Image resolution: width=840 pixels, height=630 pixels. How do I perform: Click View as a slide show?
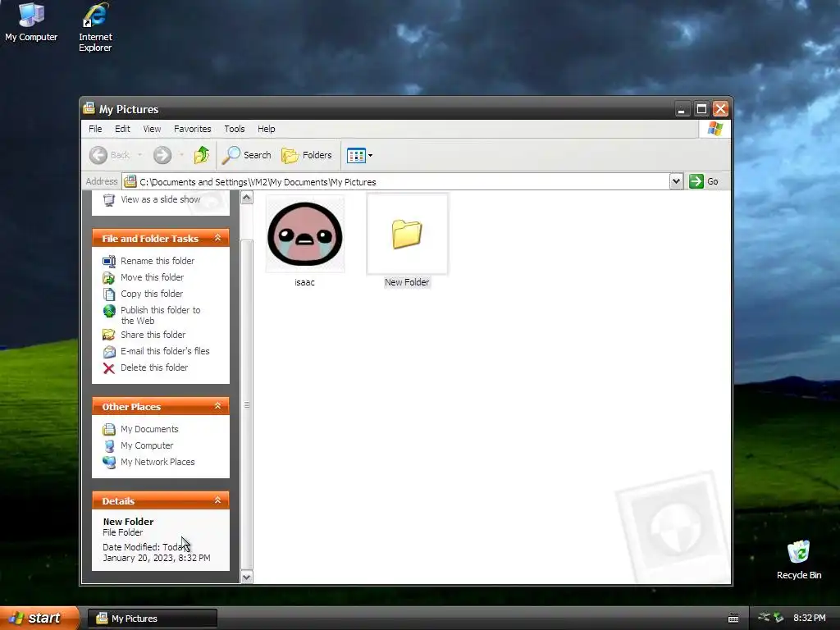click(x=160, y=199)
